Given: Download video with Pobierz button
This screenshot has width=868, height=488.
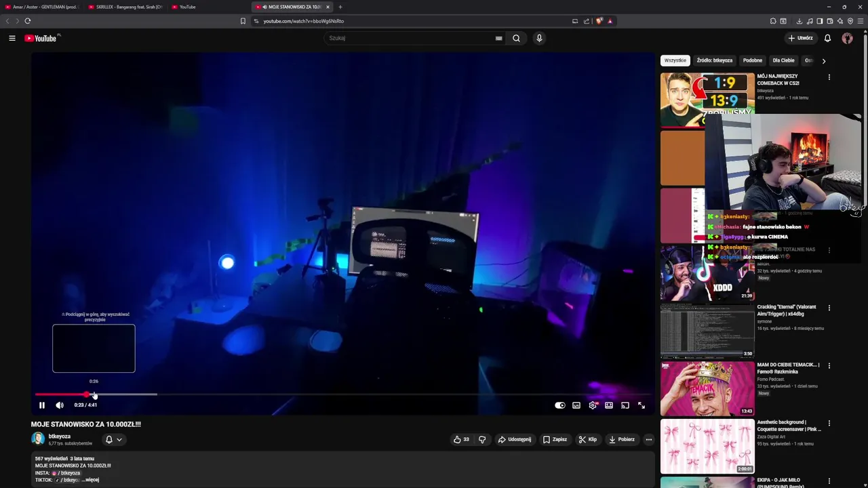Looking at the screenshot, I should [621, 439].
